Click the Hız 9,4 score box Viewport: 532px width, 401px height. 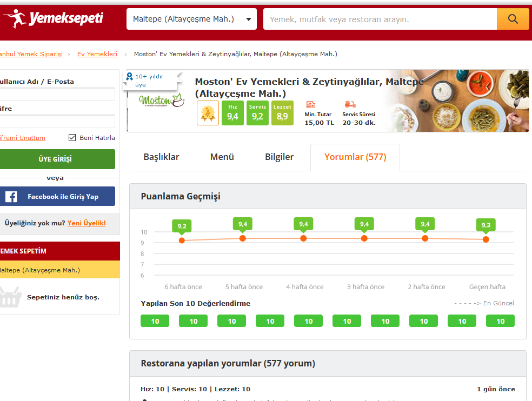[232, 113]
